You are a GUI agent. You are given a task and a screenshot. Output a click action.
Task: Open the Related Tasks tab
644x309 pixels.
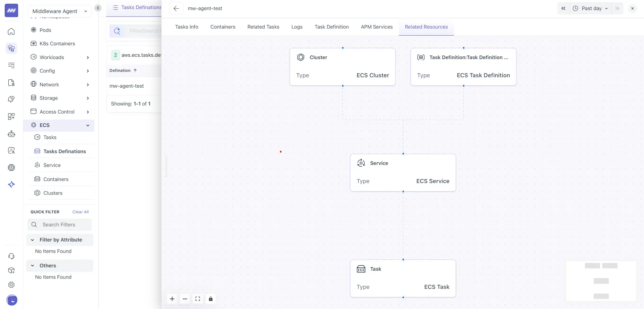coord(263,27)
